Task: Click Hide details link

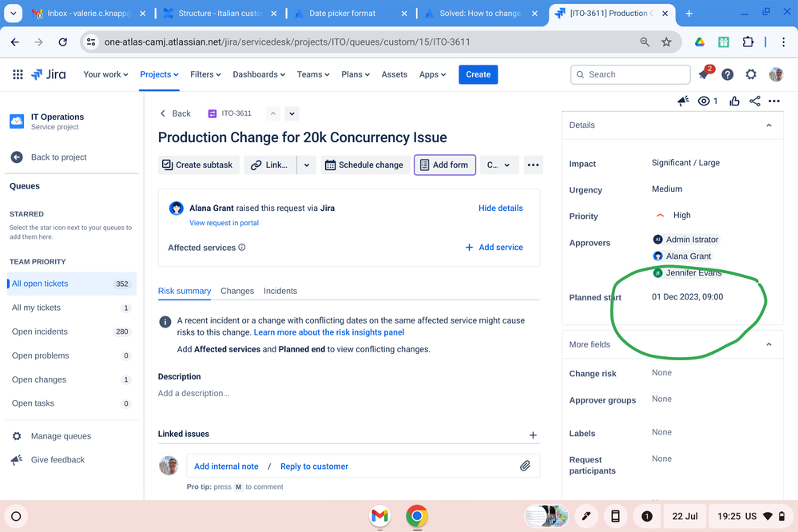Action: coord(501,208)
